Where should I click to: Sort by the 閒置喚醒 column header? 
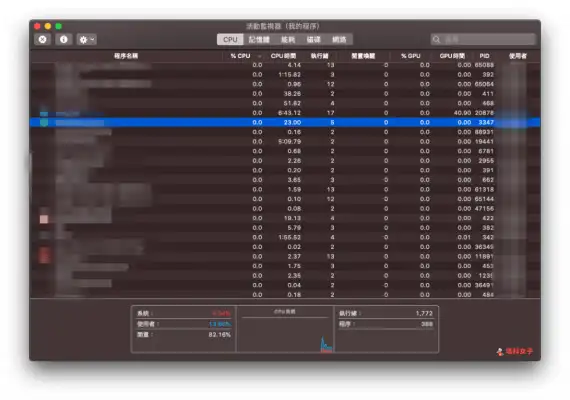coord(363,56)
